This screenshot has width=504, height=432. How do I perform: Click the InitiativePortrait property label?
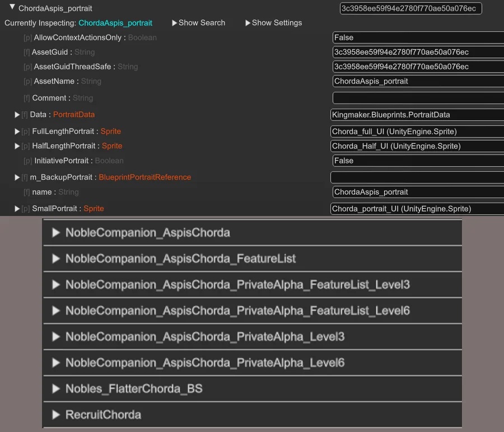(62, 161)
